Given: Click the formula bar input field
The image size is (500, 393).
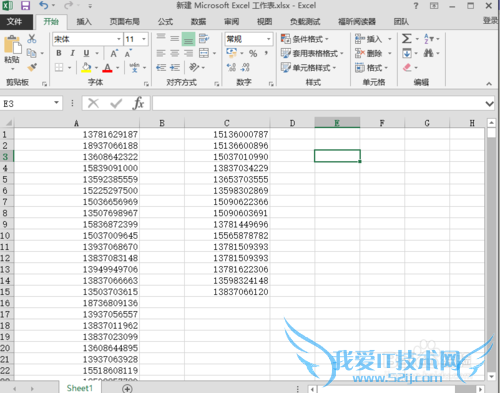Looking at the screenshot, I should 318,103.
